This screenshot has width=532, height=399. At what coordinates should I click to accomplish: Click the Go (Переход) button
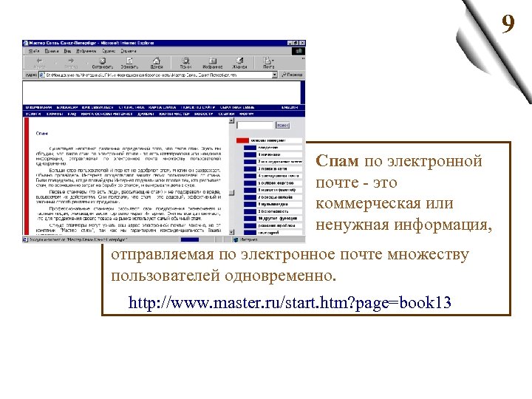click(x=292, y=75)
